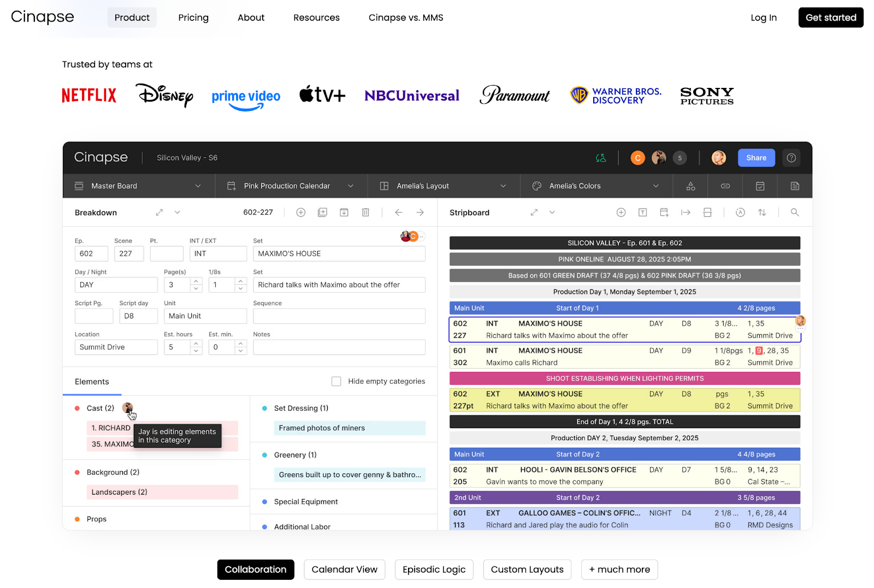Click the link chain icon in toolbar
This screenshot has width=874, height=588.
coord(725,186)
